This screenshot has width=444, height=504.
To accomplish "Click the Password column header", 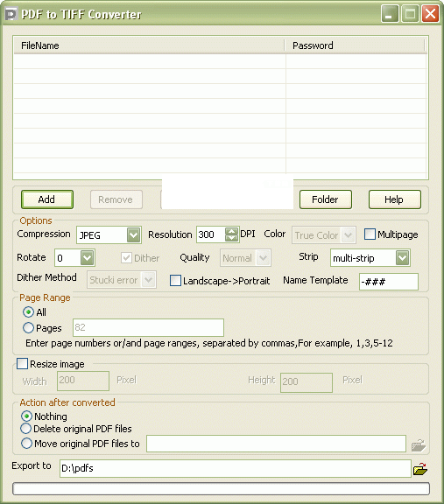I will coord(356,45).
